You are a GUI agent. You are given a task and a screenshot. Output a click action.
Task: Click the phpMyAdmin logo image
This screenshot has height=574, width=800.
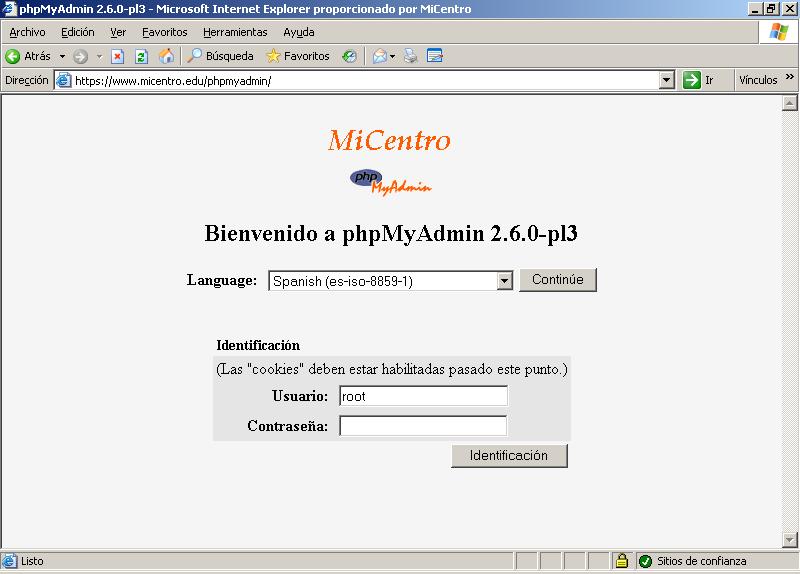(x=390, y=182)
